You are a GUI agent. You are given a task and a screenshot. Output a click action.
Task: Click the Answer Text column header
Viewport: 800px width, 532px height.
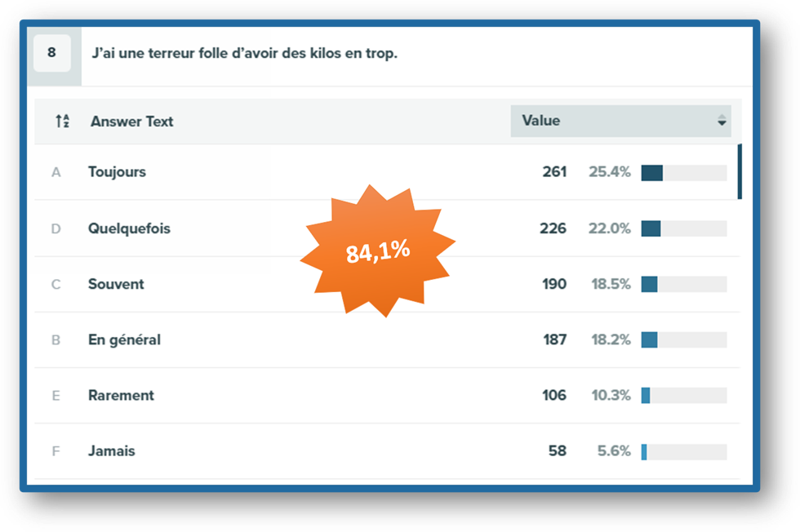tap(131, 122)
